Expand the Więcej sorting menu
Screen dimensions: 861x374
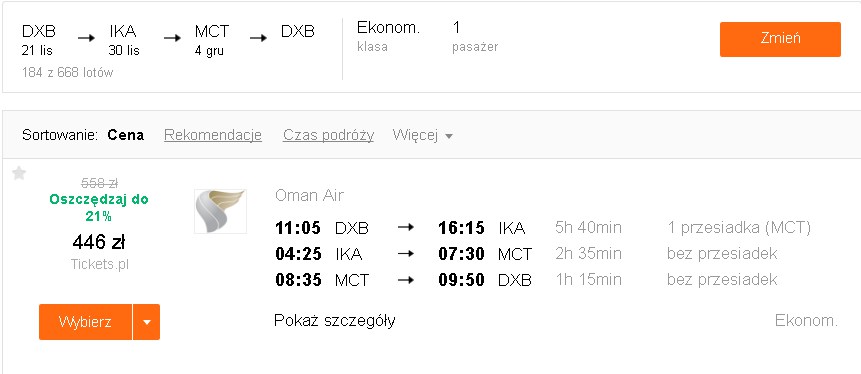(x=422, y=135)
